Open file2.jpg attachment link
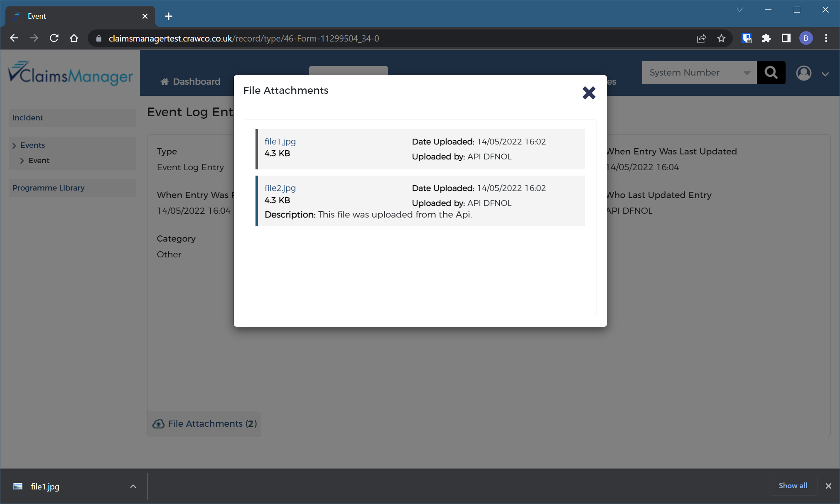Viewport: 840px width, 504px height. pyautogui.click(x=280, y=188)
